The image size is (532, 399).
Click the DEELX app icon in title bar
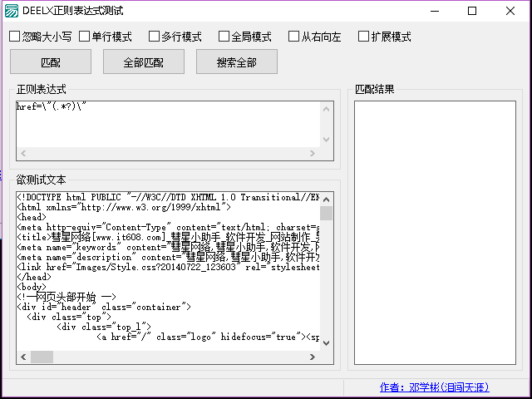tap(12, 11)
